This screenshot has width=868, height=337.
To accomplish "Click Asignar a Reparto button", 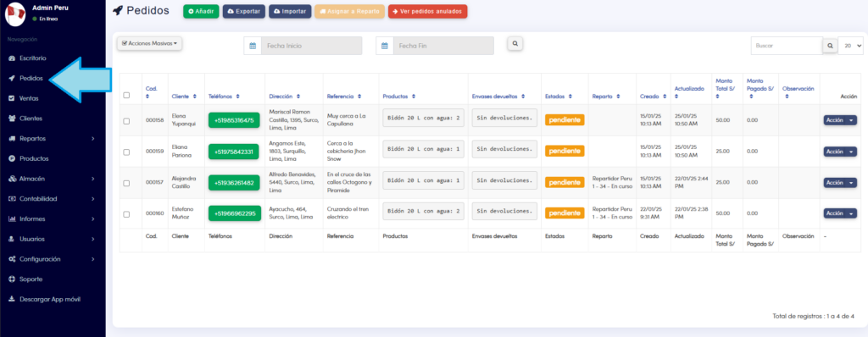I will pyautogui.click(x=349, y=12).
